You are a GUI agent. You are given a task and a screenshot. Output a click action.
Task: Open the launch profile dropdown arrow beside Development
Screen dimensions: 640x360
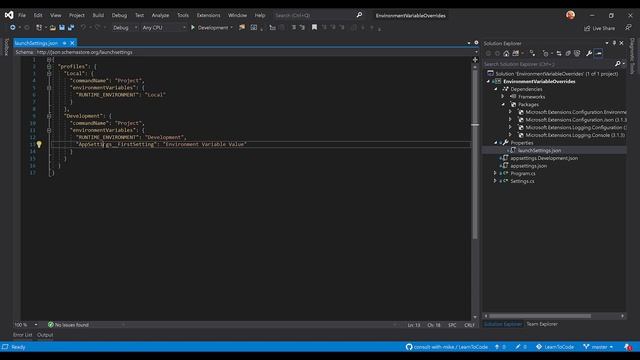click(231, 28)
